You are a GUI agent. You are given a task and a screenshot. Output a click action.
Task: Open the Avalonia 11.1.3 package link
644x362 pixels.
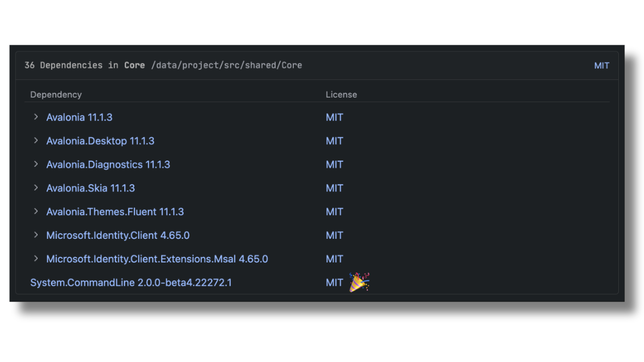pyautogui.click(x=79, y=117)
